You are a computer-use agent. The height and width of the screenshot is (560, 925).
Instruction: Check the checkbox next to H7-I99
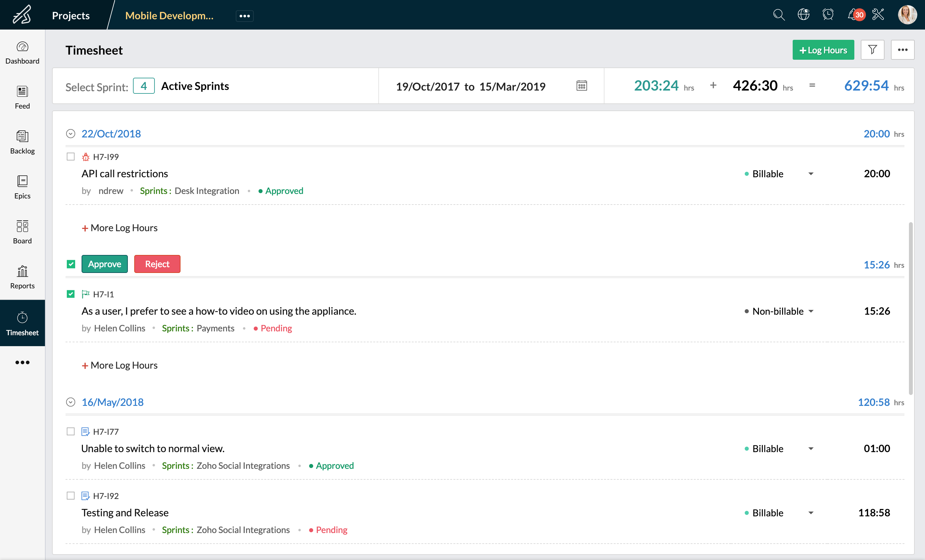pos(71,156)
